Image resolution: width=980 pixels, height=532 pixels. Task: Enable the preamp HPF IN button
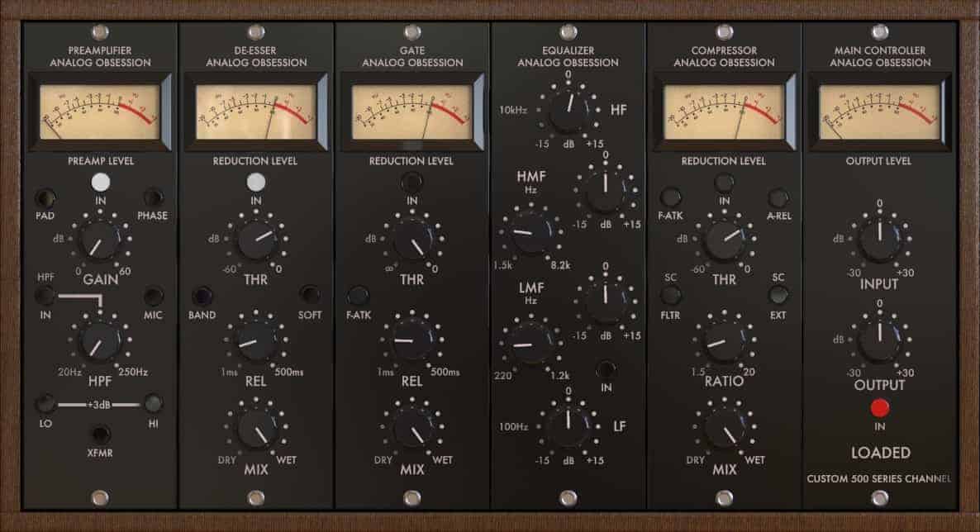pos(45,296)
